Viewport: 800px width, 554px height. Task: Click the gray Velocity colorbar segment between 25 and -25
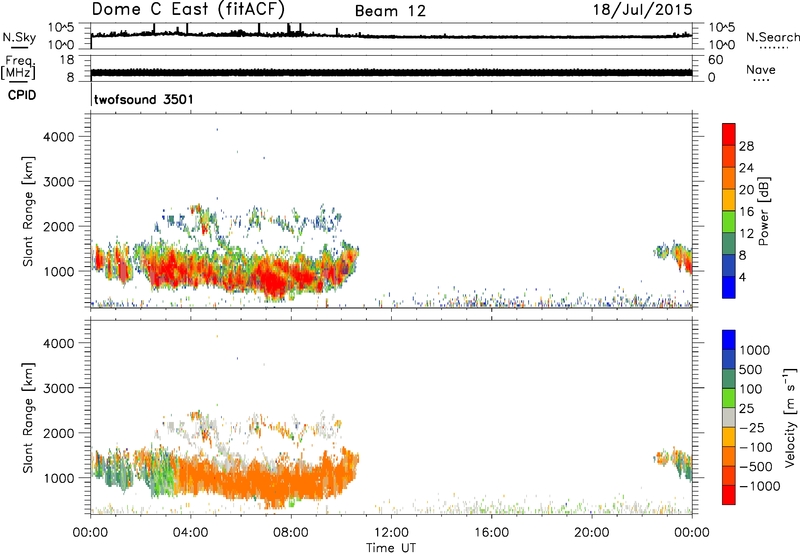click(x=729, y=418)
